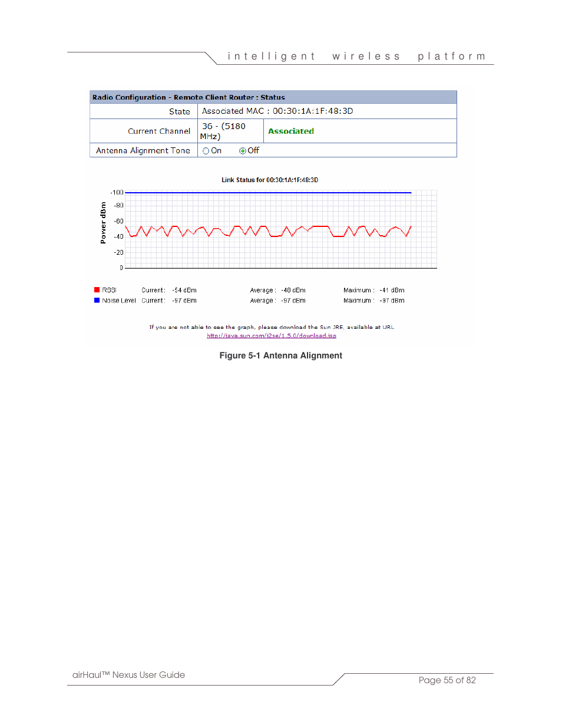The width and height of the screenshot is (562, 728).
Task: Click the blue noise level line in graph
Action: pos(268,193)
